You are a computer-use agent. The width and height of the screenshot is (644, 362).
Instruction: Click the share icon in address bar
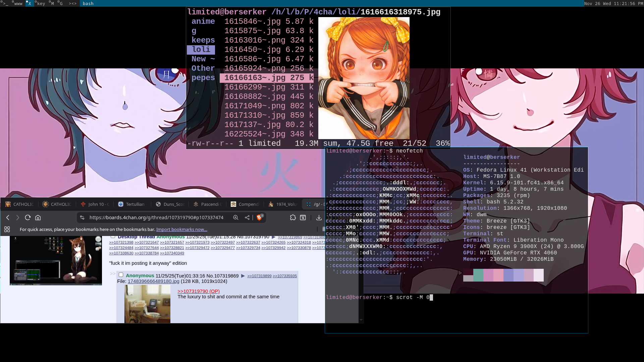247,218
